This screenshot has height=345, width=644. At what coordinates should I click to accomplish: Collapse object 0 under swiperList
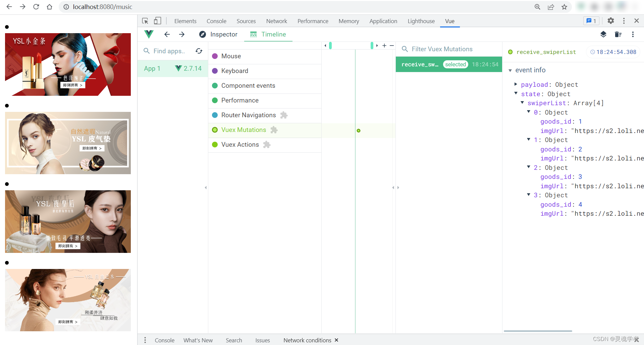(529, 112)
